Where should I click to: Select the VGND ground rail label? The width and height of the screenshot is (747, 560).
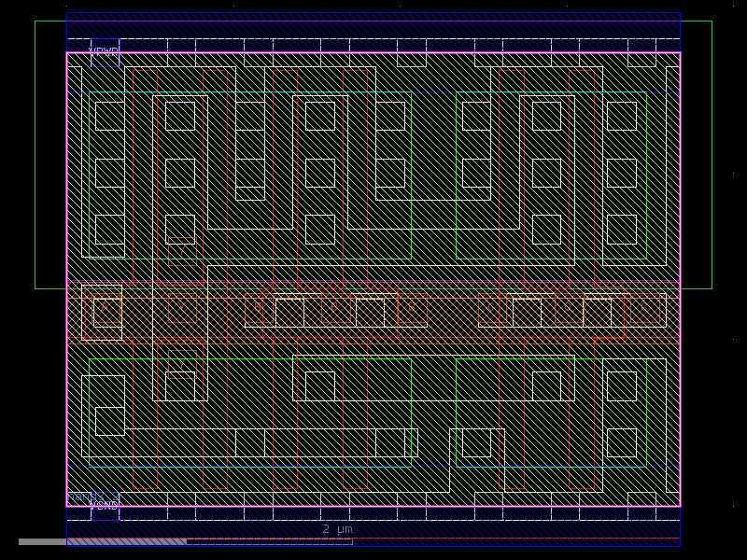pos(105,504)
